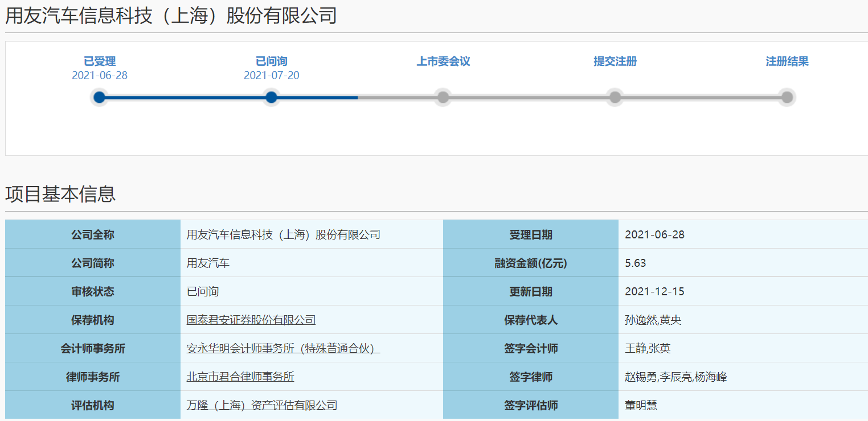Select the 提交注册 stage label

(x=615, y=61)
